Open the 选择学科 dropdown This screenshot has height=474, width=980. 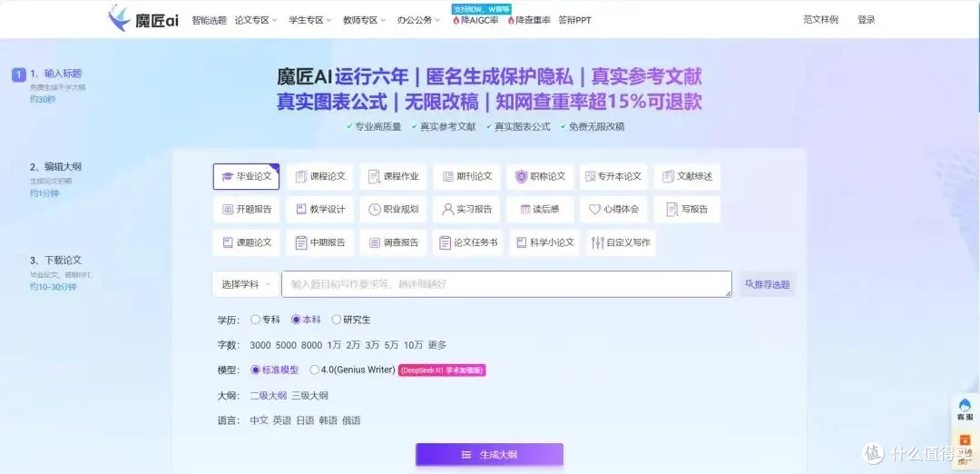click(246, 284)
